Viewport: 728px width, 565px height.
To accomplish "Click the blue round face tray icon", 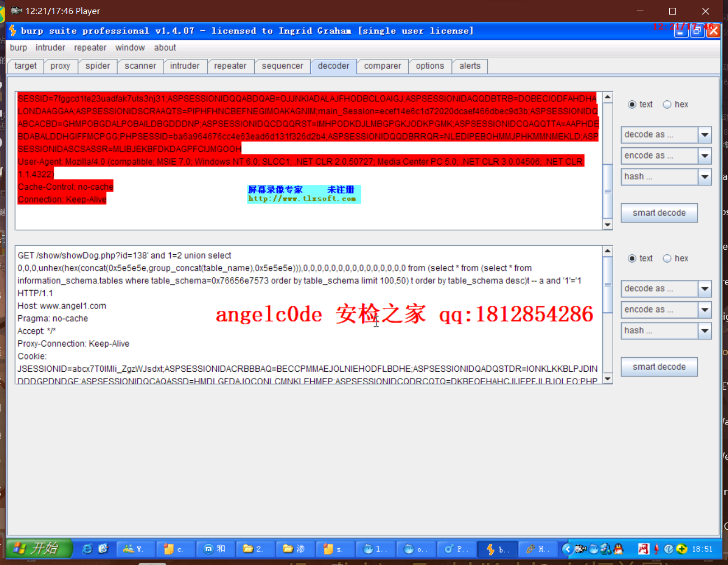I will click(594, 549).
